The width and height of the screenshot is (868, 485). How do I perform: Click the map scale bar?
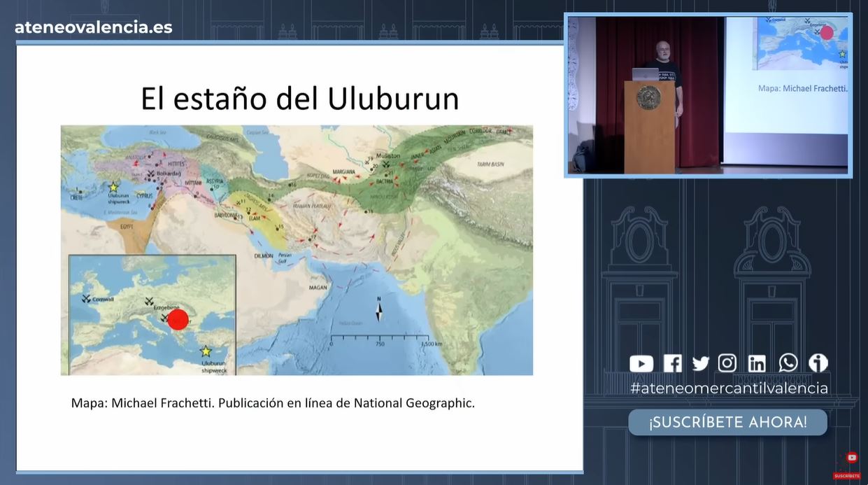378,338
